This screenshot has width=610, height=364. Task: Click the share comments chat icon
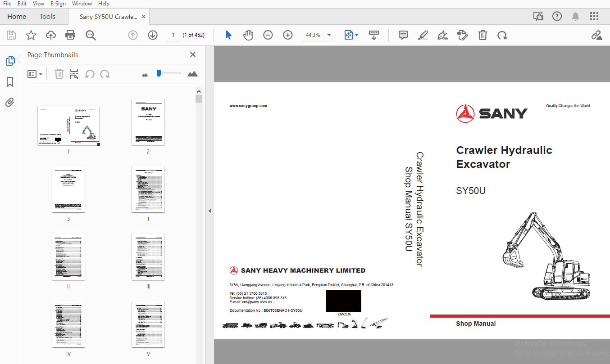pyautogui.click(x=538, y=17)
